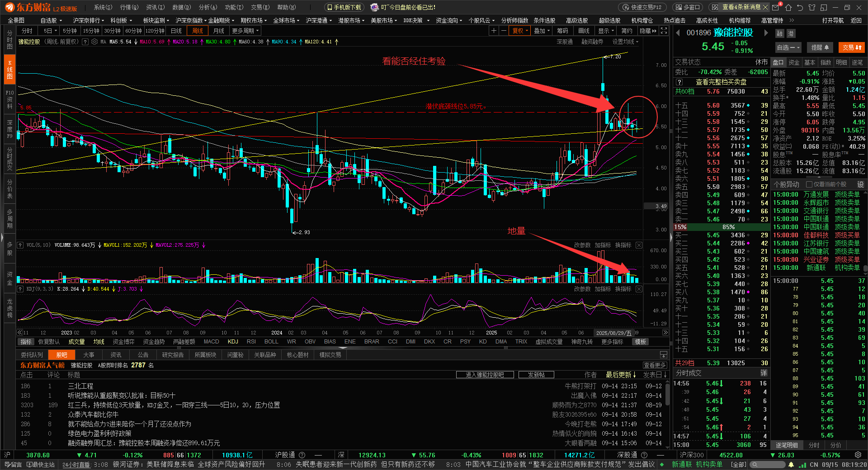Click notification bell in bottom status bar
This screenshot has width=868, height=470.
point(791,465)
